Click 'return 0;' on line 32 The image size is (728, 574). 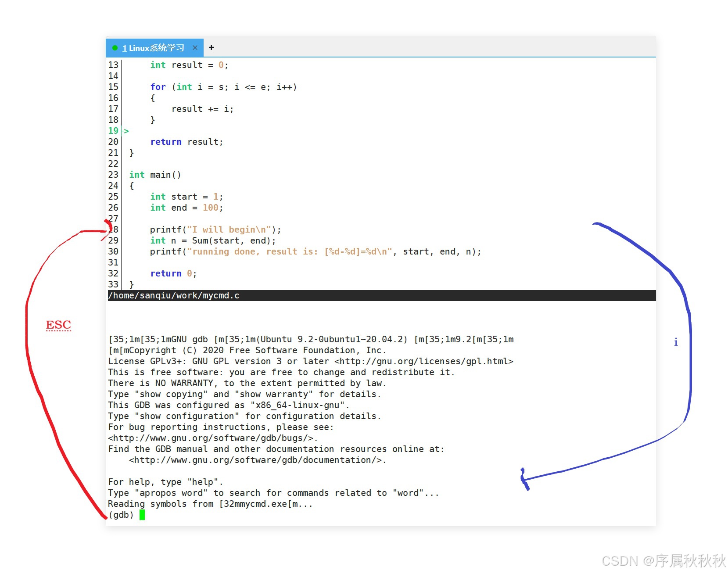(173, 273)
